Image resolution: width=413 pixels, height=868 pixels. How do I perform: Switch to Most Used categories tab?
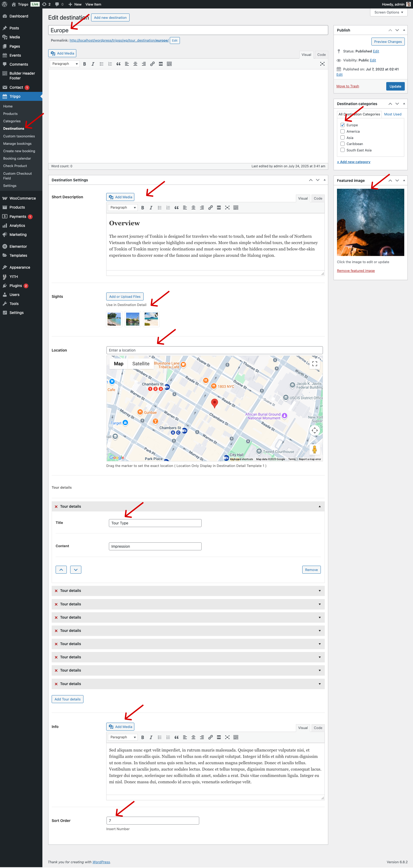coord(393,114)
